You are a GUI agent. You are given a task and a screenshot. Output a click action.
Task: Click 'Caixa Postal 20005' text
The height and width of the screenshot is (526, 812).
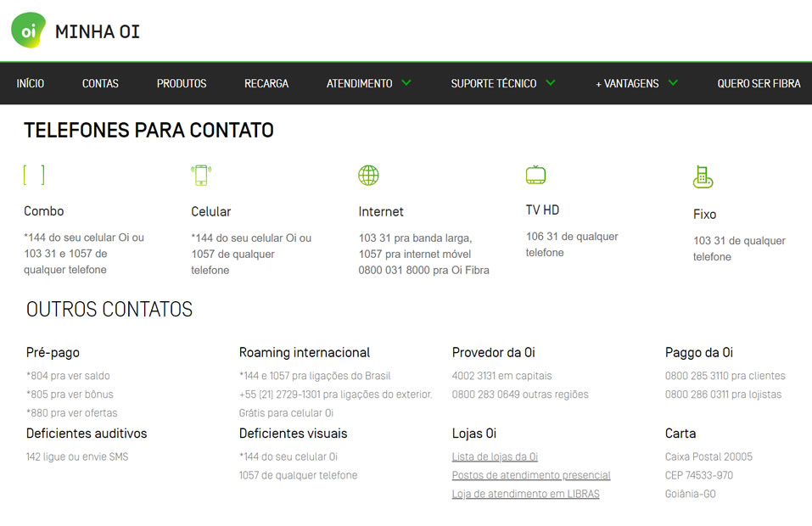(x=708, y=456)
